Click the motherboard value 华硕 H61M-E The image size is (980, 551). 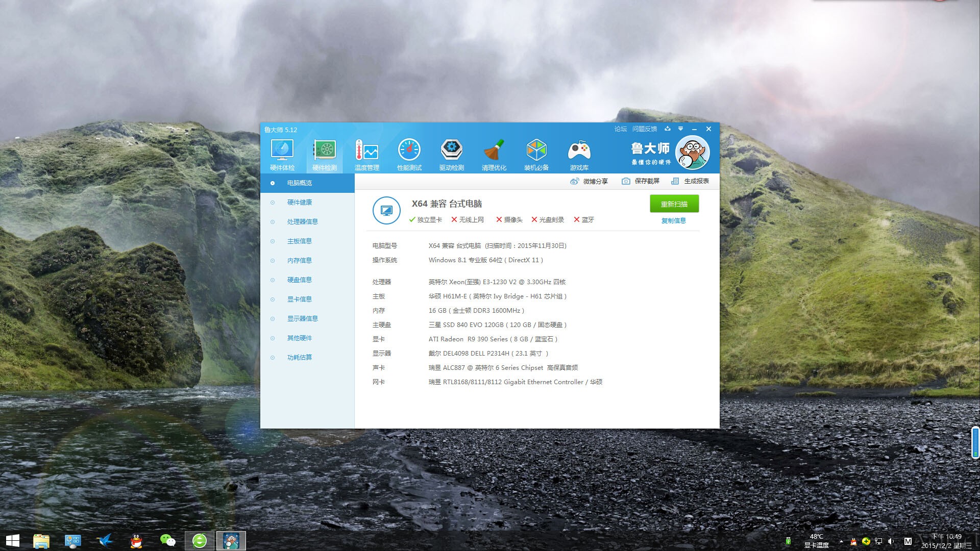click(x=498, y=296)
